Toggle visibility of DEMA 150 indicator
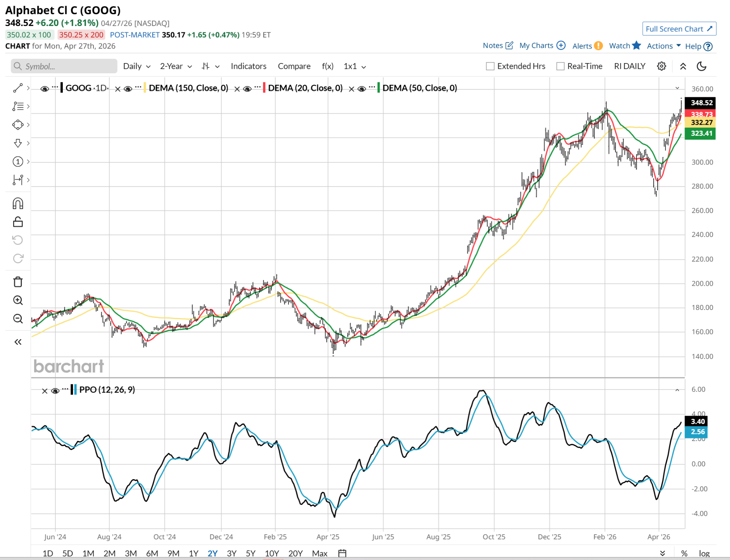This screenshot has height=560, width=730. click(x=128, y=89)
